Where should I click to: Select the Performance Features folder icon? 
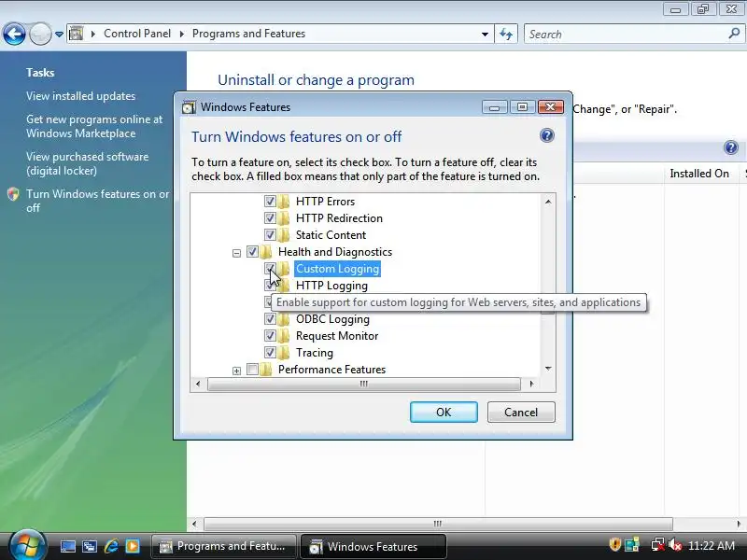point(266,369)
